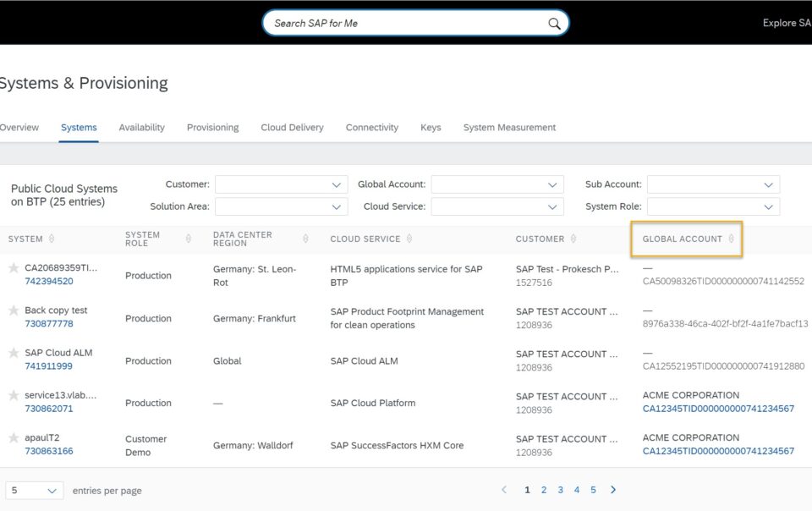Open the Keys tab
812x511 pixels.
click(431, 128)
